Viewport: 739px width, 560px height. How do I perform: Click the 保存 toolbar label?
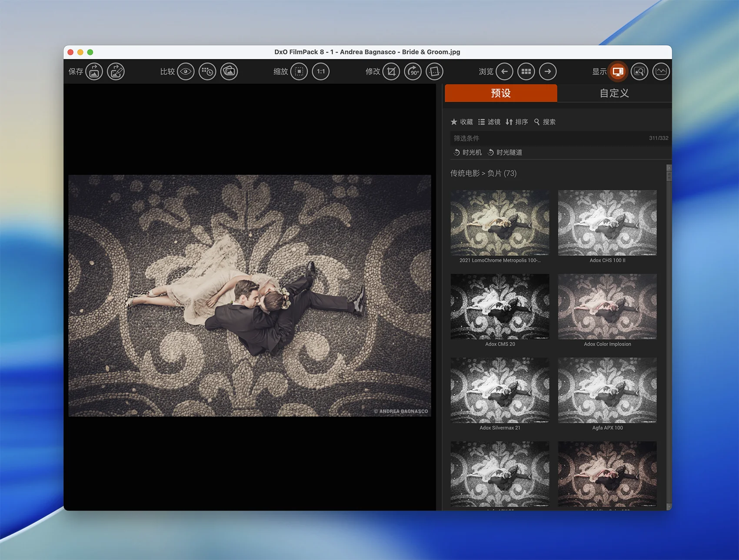click(76, 72)
